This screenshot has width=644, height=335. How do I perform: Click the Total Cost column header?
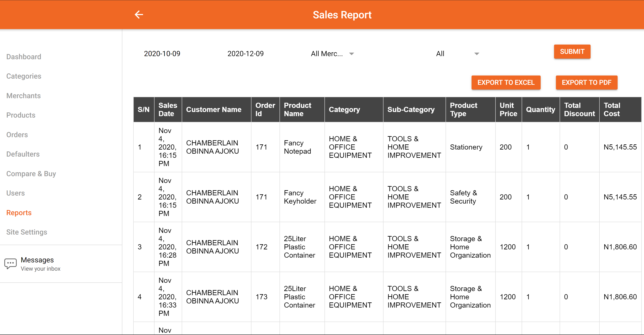(620, 110)
